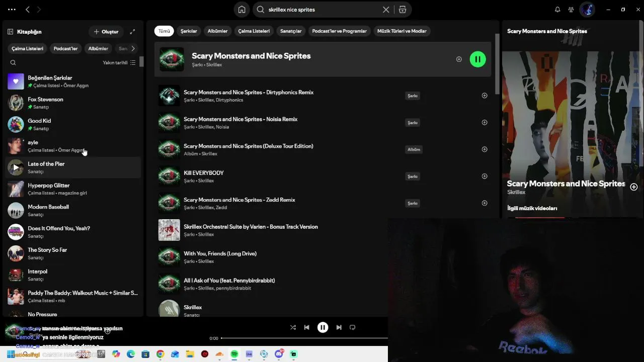The image size is (644, 362).
Task: Switch to Albümler in search results
Action: coord(217,31)
